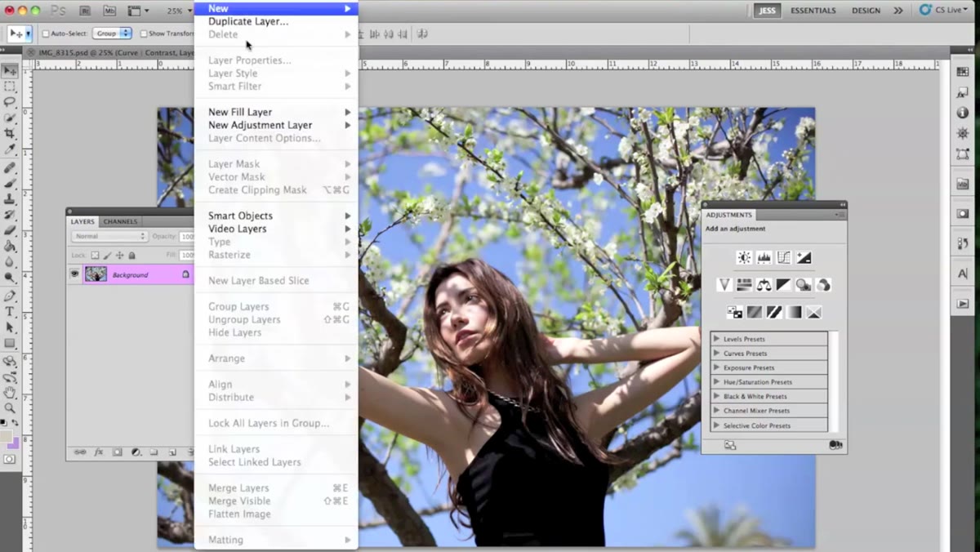Select the Brush tool
The width and height of the screenshot is (980, 552).
(10, 183)
